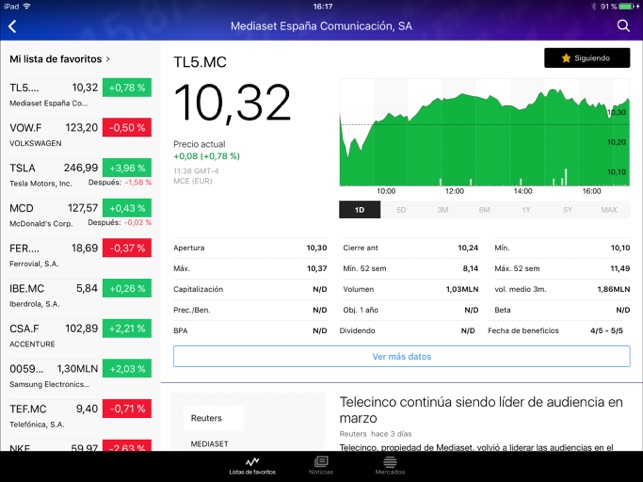Select the 3M chart range
Image resolution: width=643 pixels, height=482 pixels.
[442, 210]
